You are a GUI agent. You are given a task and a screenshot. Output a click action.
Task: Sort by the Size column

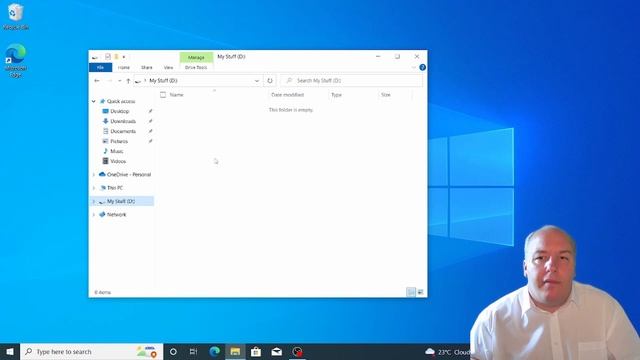[x=386, y=95]
